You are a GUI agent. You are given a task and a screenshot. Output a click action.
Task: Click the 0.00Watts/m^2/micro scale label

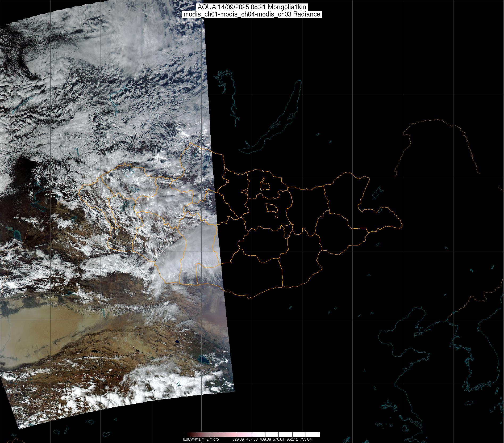pos(201,439)
